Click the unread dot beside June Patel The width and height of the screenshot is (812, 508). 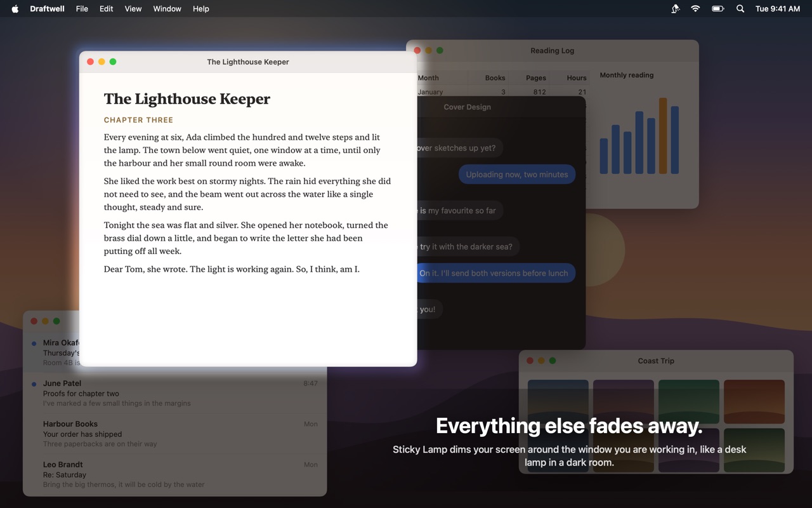pos(34,384)
